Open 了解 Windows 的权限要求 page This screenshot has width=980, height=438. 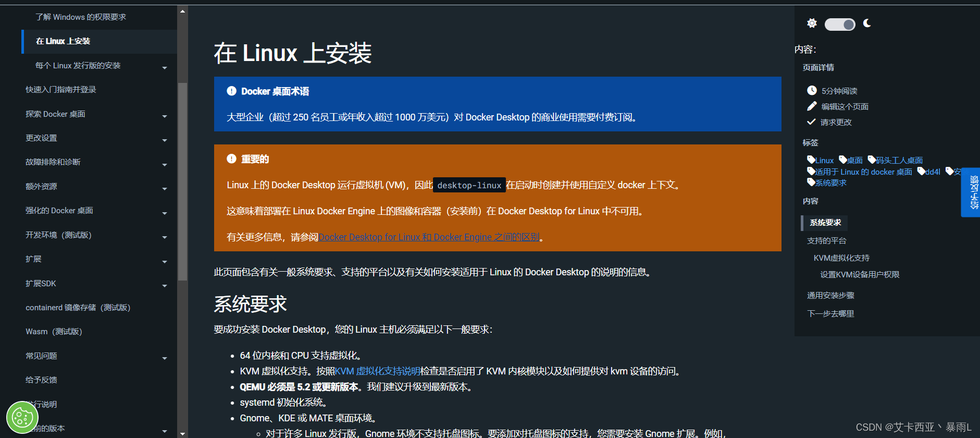81,17
